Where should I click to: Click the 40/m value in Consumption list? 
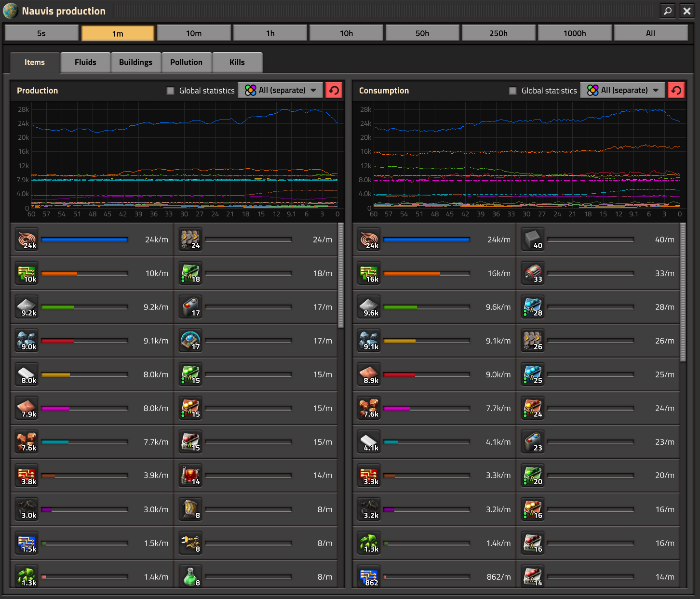coord(665,240)
